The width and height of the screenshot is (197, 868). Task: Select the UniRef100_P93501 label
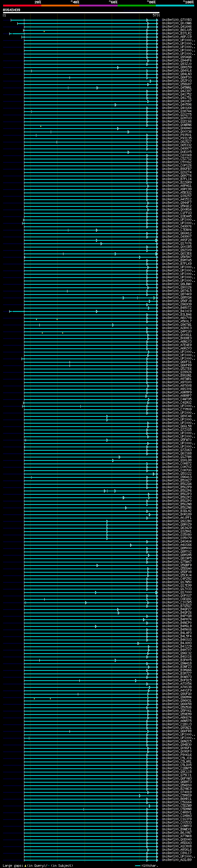coord(177,135)
